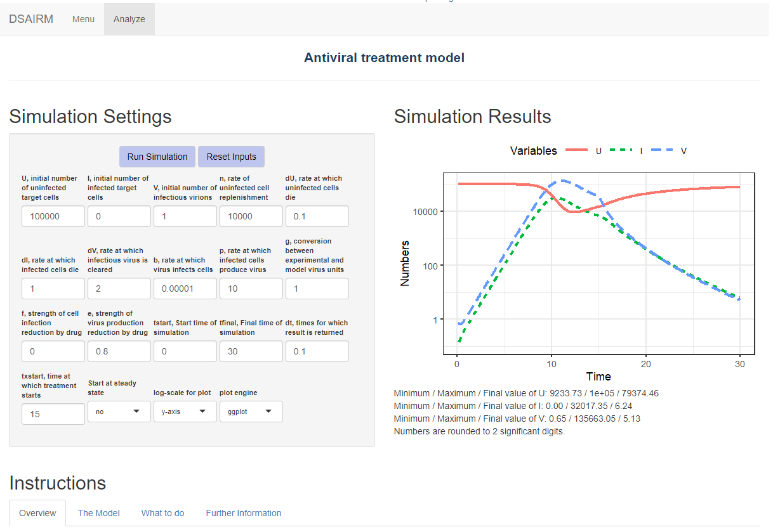This screenshot has height=532, width=773.
Task: Edit dU uninfected cell death rate field
Action: (317, 216)
